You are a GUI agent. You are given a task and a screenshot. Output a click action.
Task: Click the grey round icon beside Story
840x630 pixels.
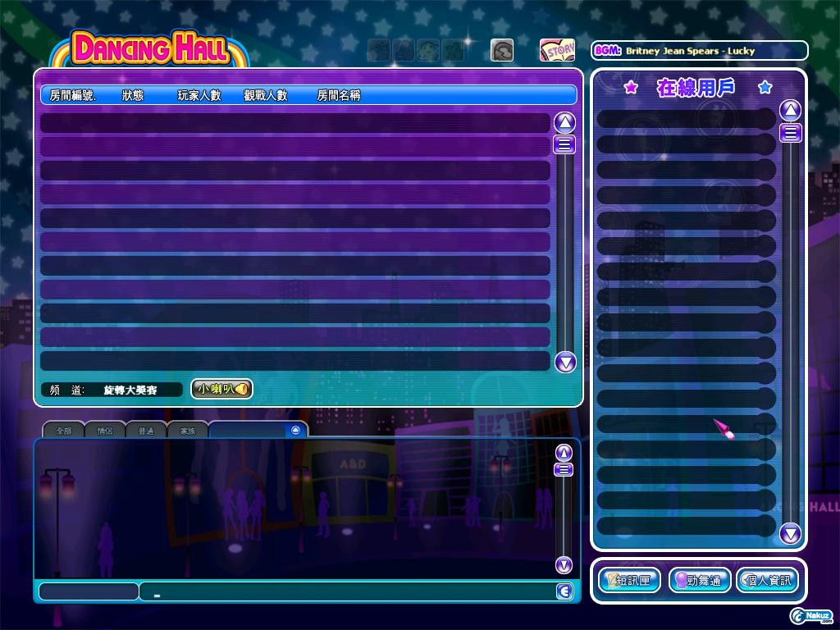pyautogui.click(x=502, y=50)
